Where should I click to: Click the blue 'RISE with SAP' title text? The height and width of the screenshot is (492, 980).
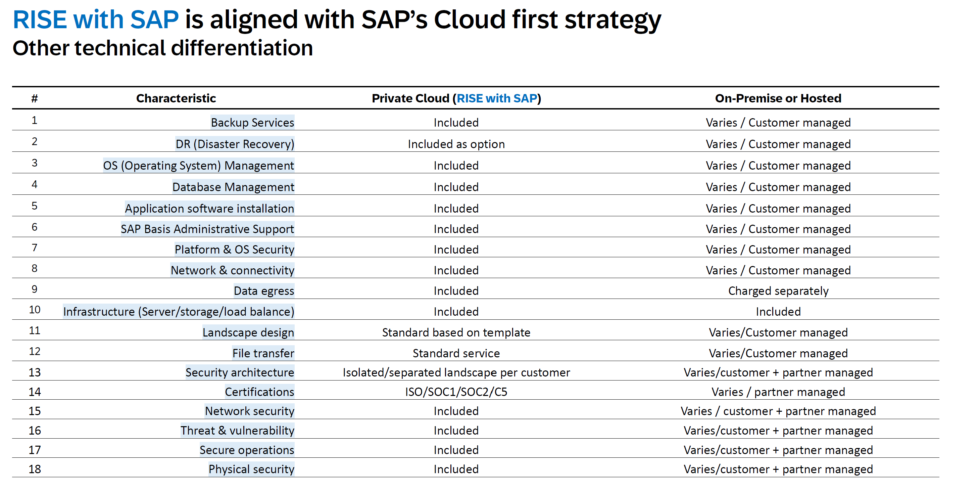tap(96, 20)
